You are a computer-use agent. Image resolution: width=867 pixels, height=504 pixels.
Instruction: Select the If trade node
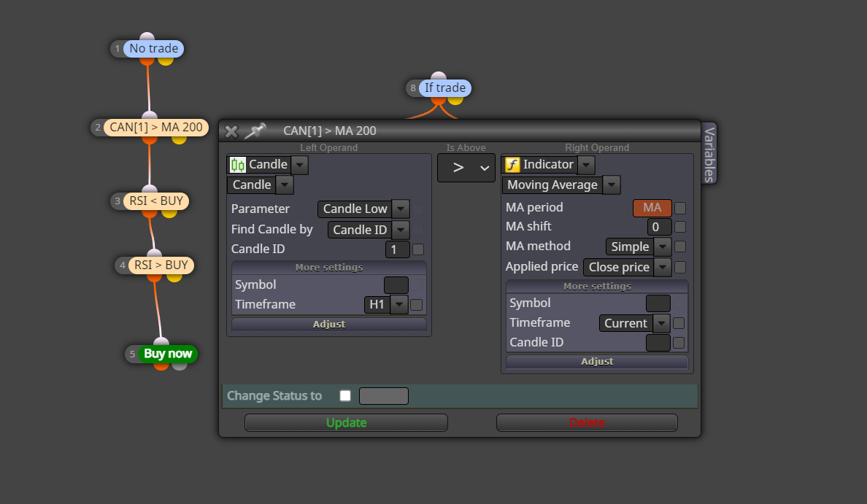[445, 88]
